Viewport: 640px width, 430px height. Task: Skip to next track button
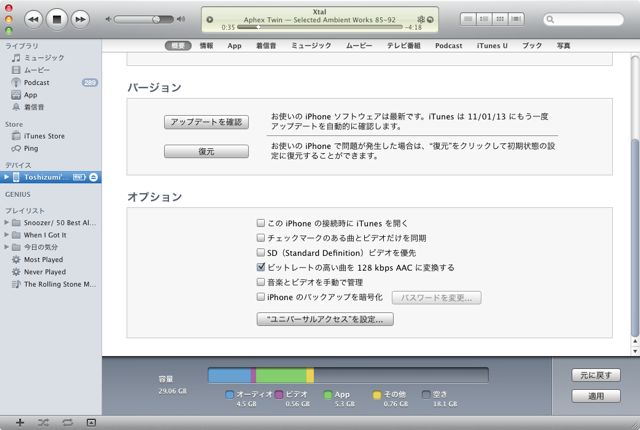coord(80,19)
